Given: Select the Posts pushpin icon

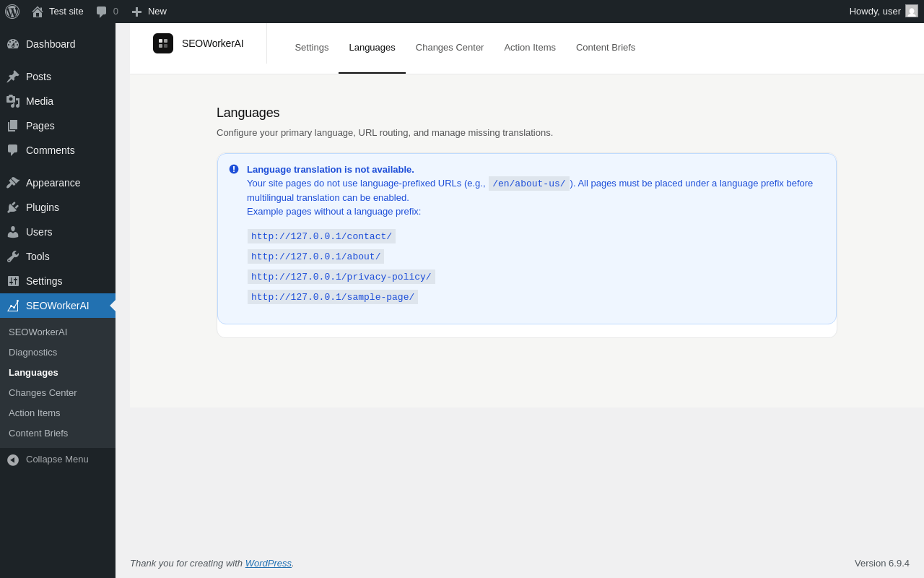Looking at the screenshot, I should pyautogui.click(x=13, y=77).
